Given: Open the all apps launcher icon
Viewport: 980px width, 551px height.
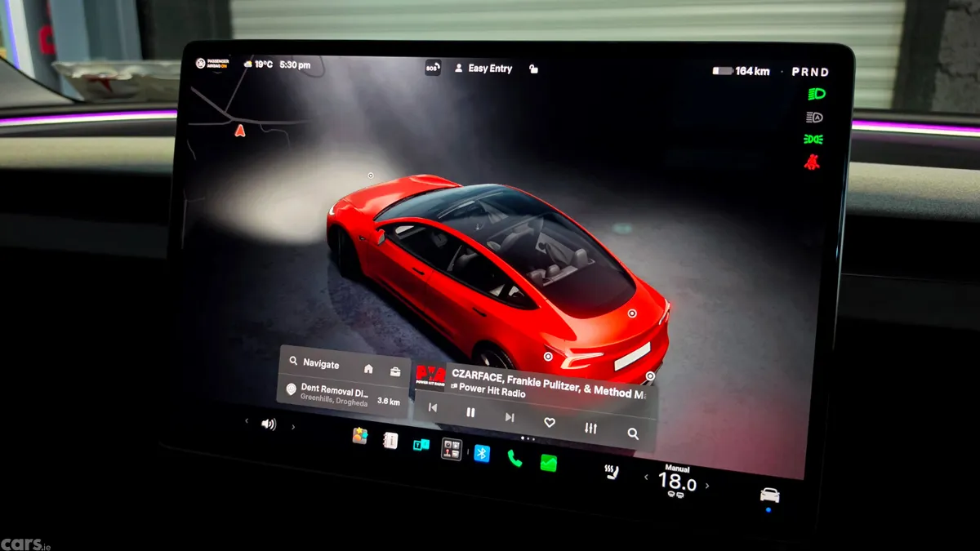Looking at the screenshot, I should pos(452,449).
